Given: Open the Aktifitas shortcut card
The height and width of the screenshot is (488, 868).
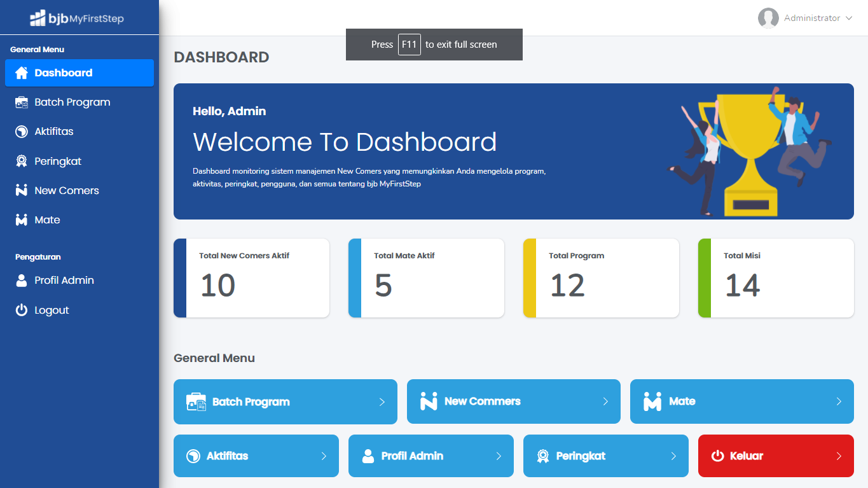Looking at the screenshot, I should (x=256, y=456).
